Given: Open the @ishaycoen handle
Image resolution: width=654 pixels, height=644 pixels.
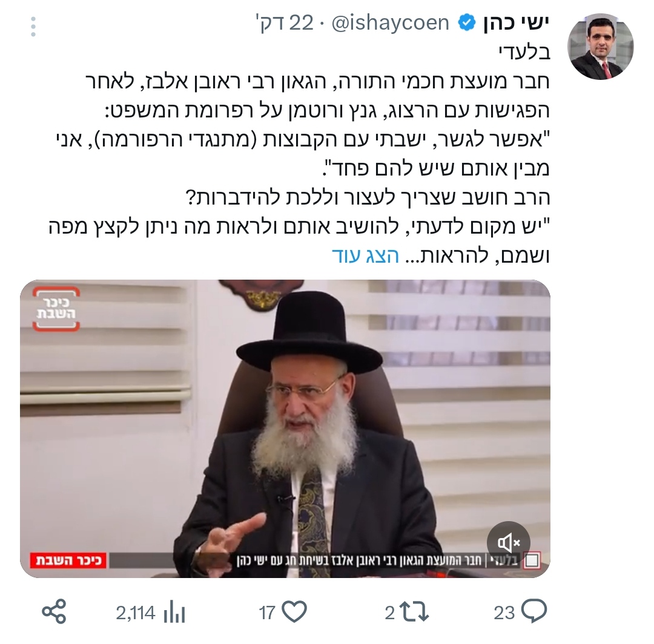Looking at the screenshot, I should pos(390,22).
